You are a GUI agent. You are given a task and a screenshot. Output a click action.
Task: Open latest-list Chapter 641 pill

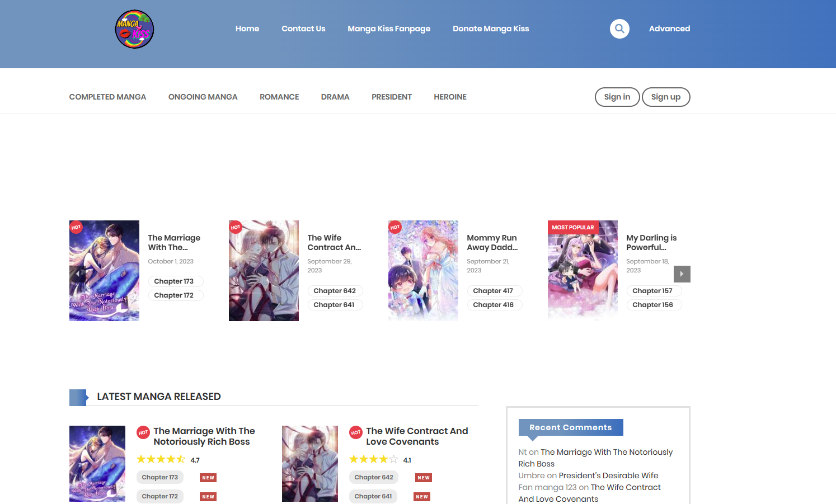[373, 496]
